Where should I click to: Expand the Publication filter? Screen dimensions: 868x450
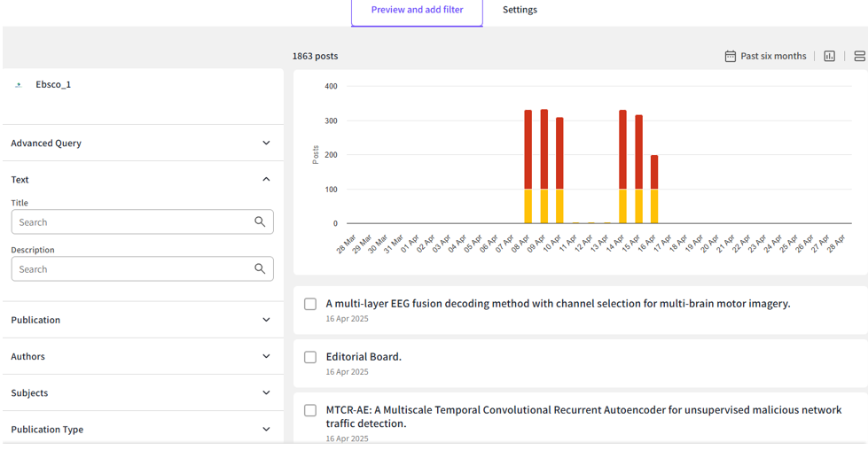click(x=266, y=321)
